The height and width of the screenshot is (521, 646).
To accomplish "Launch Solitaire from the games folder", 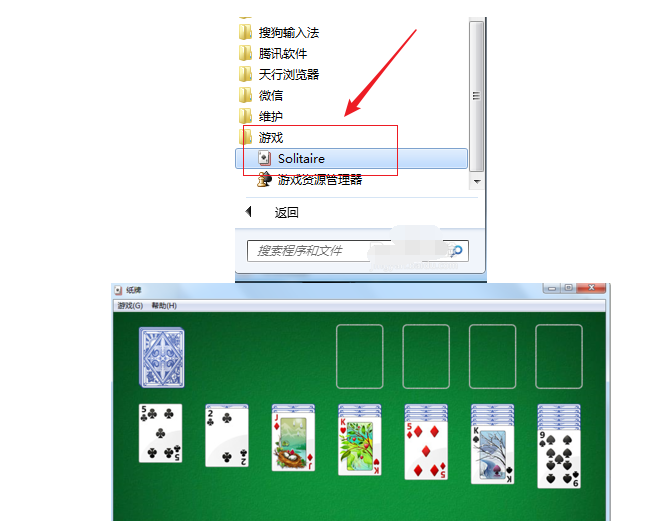I will (x=351, y=159).
